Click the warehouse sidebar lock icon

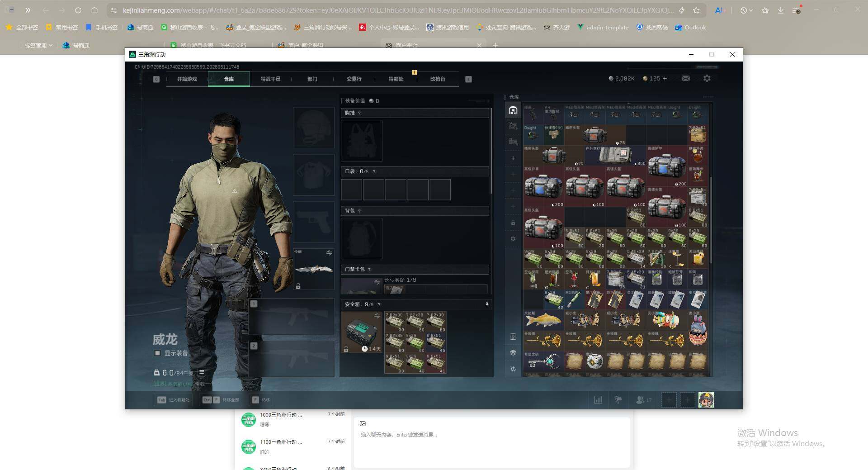pos(513,223)
